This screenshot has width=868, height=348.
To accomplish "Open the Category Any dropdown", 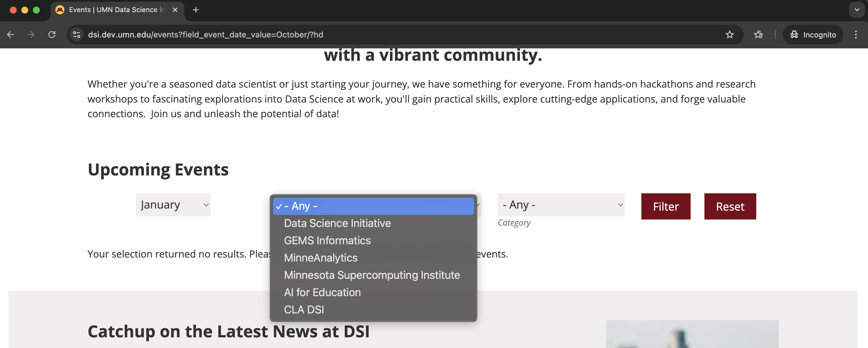I will click(561, 205).
